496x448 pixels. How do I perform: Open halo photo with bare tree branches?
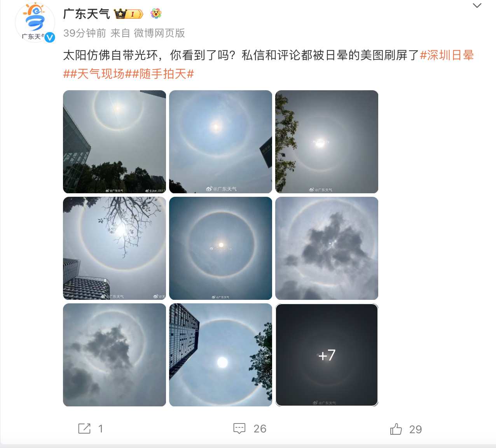point(115,248)
